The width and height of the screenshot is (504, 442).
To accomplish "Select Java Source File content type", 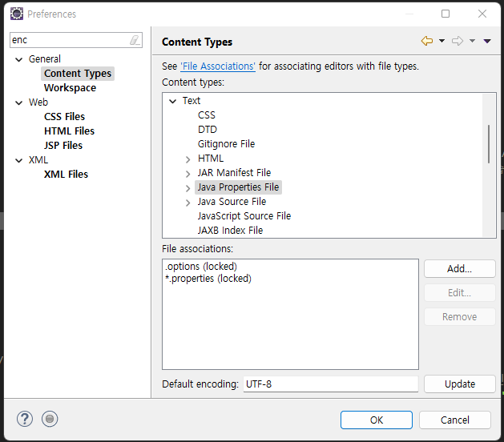I will coord(232,202).
